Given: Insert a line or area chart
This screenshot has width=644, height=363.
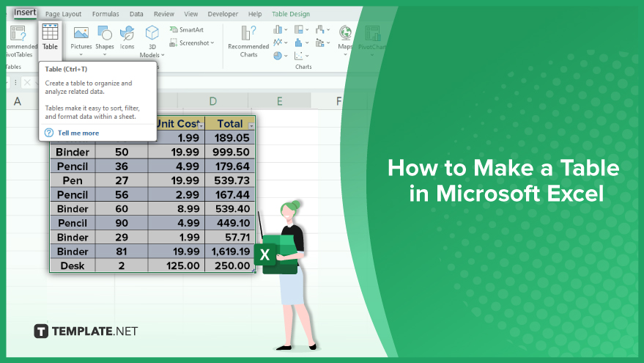Looking at the screenshot, I should [x=278, y=43].
